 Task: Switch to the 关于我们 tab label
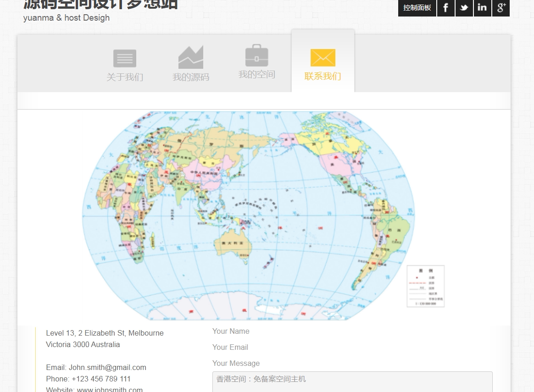point(125,77)
